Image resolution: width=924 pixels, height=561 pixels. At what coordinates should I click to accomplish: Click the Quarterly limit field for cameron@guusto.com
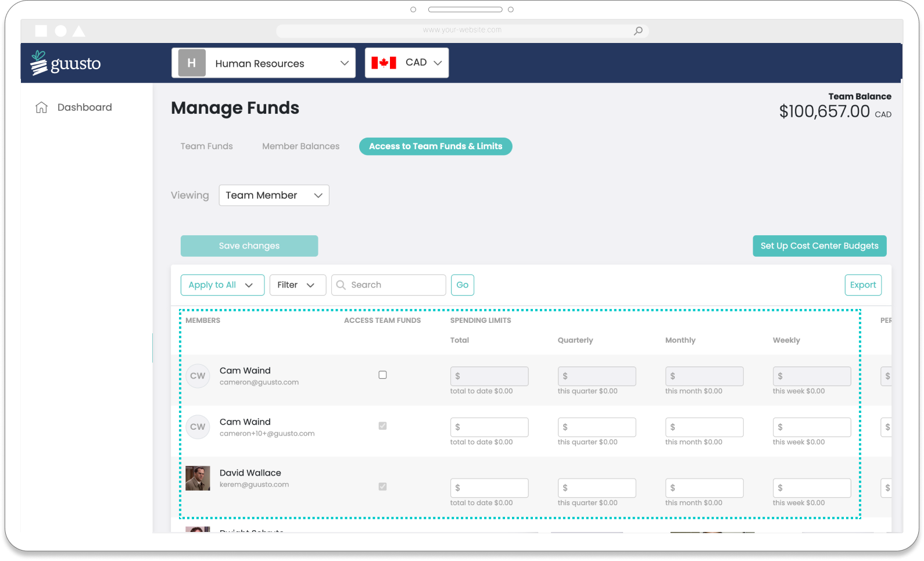click(597, 376)
